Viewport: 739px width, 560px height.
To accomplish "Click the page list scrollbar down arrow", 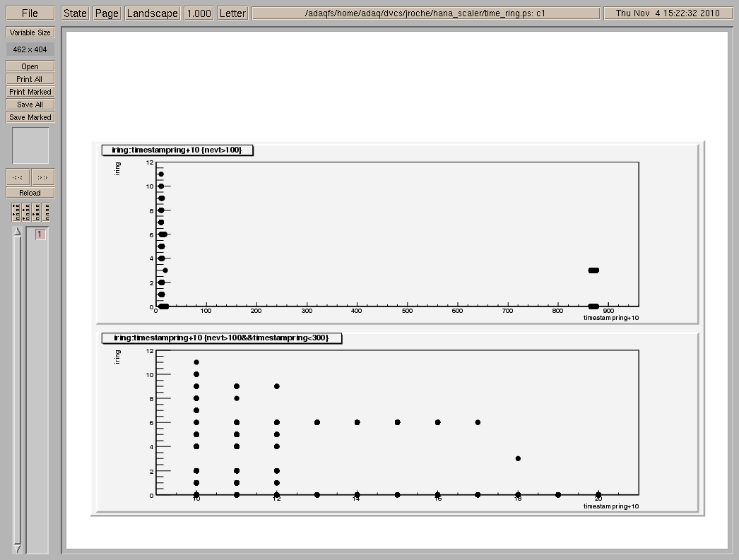I will click(18, 549).
